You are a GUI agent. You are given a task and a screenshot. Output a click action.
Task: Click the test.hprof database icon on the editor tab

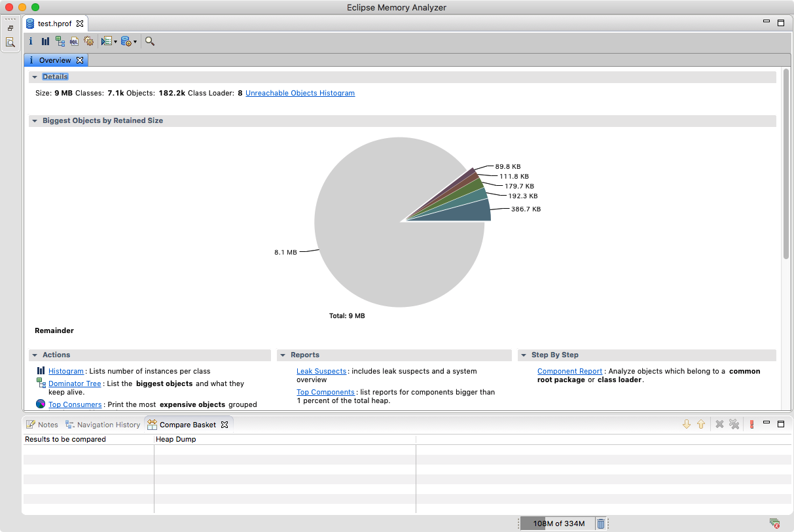coord(30,24)
